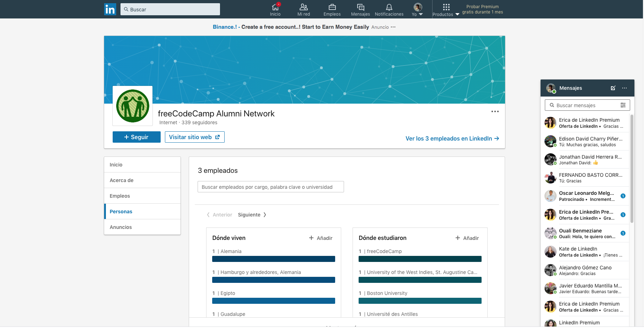Go to Inicio in the top navigation
The height and width of the screenshot is (329, 644).
point(275,10)
